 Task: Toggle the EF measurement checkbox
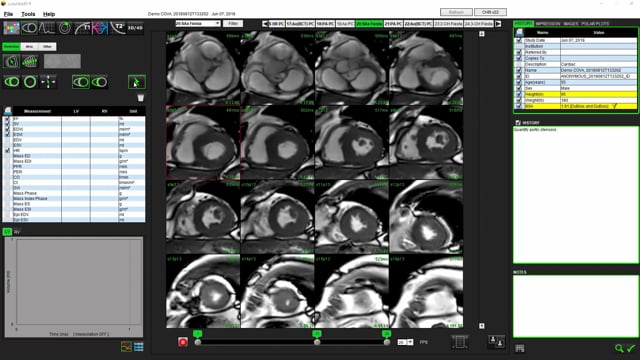click(x=7, y=119)
